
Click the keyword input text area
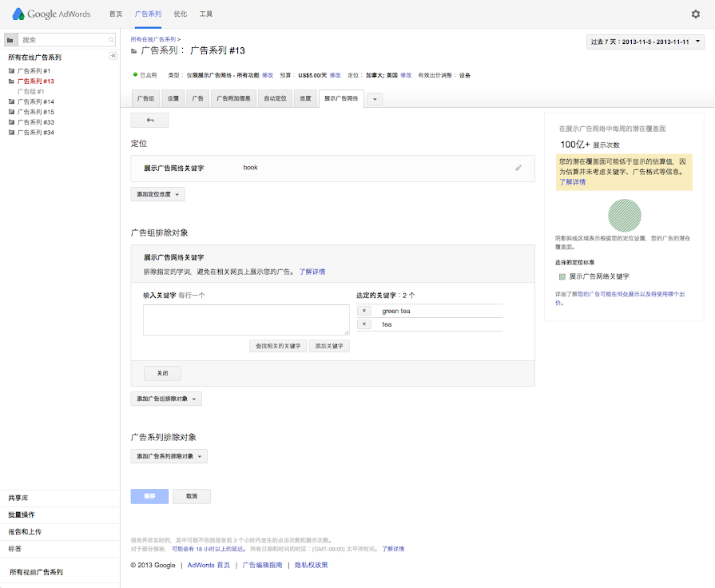point(246,320)
